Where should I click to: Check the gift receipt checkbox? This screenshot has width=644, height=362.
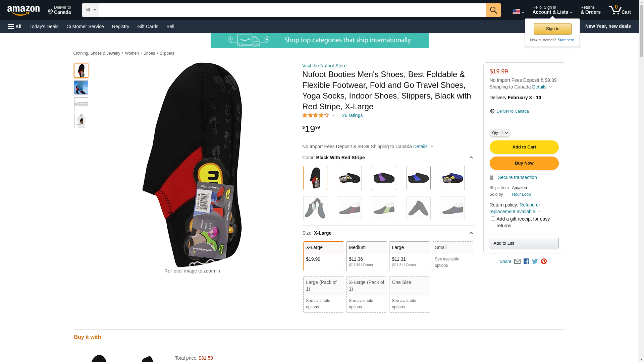493,219
